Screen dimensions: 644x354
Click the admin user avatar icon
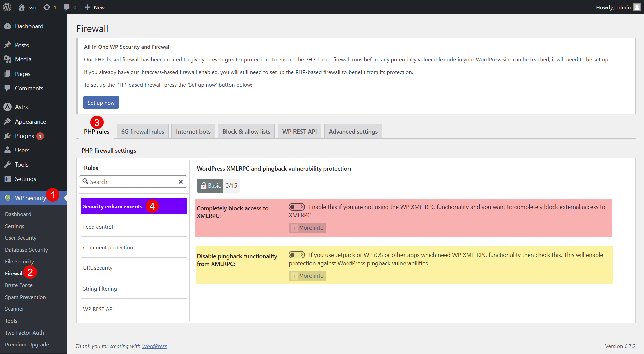637,7
